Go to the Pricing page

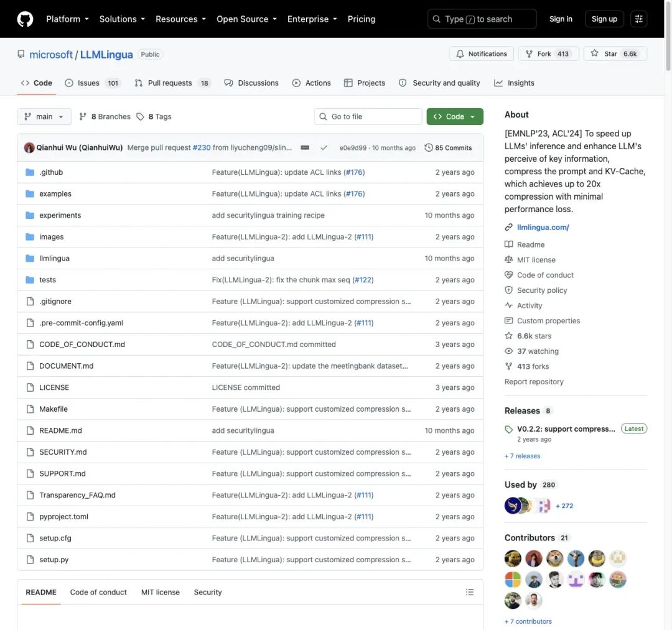coord(362,19)
